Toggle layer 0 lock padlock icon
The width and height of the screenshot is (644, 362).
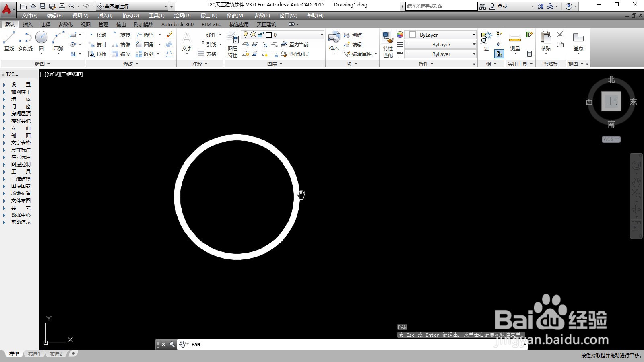[x=261, y=35]
